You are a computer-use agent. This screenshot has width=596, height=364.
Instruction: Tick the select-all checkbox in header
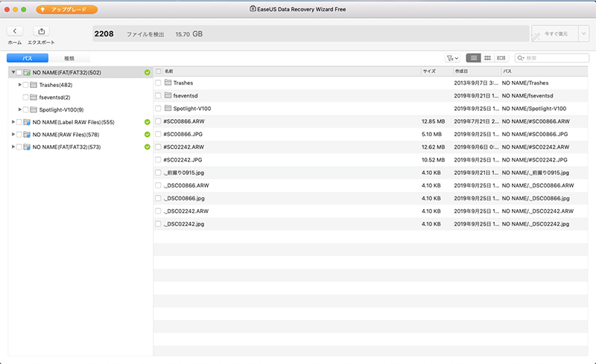coord(159,71)
